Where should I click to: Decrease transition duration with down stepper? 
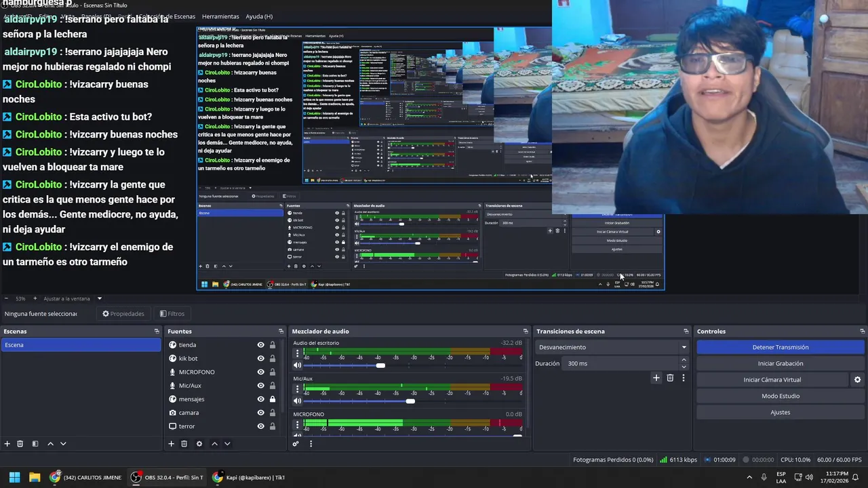point(684,367)
